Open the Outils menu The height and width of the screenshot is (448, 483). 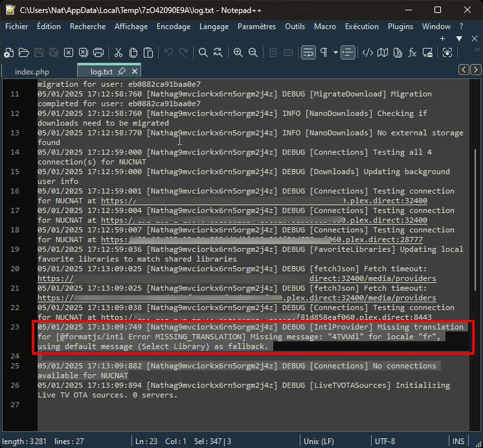295,26
